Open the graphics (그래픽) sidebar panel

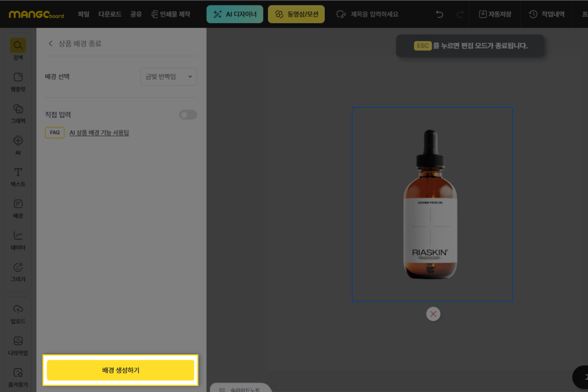[x=18, y=113]
